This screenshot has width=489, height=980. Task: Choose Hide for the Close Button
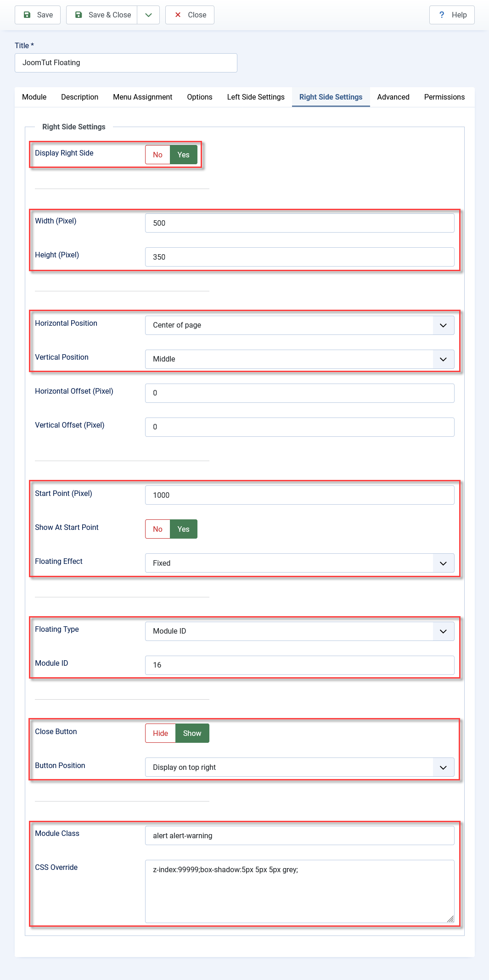(161, 733)
